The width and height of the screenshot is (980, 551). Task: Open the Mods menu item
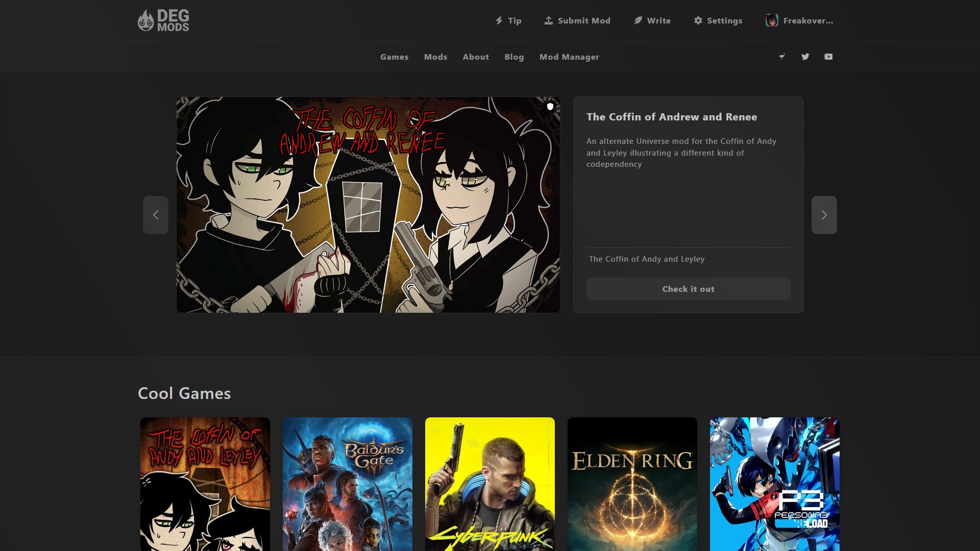(435, 57)
